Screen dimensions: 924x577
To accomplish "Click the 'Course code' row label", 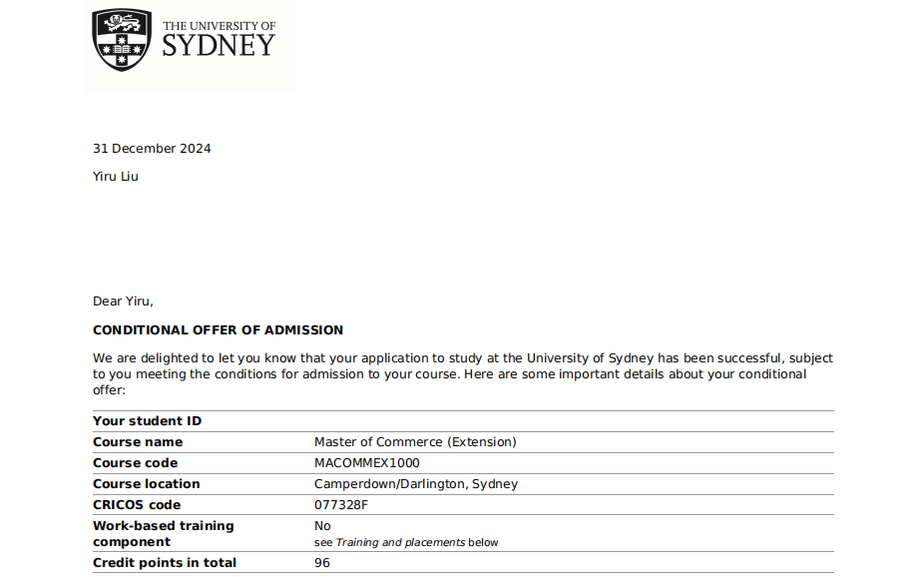I will [136, 463].
